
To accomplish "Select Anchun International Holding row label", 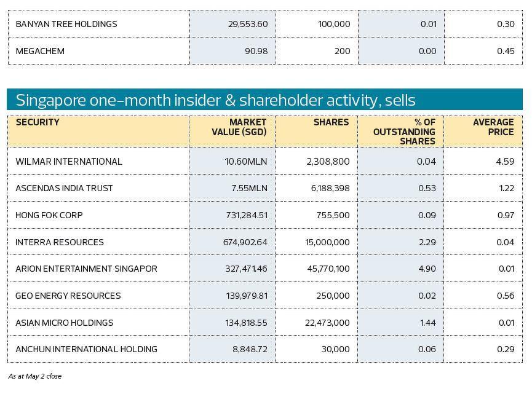I will (x=86, y=349).
